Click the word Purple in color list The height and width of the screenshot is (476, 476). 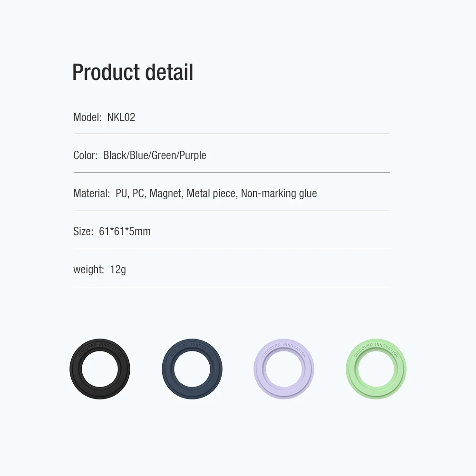193,155
